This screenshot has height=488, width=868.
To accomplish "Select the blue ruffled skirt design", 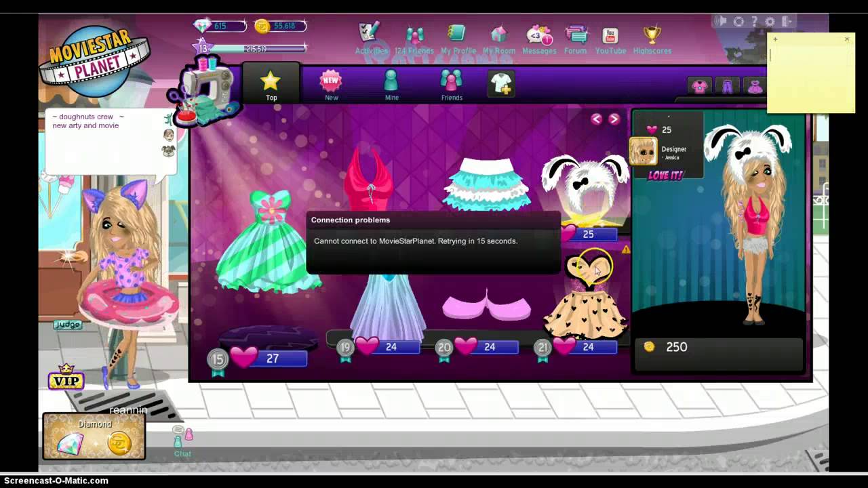I will click(x=487, y=183).
